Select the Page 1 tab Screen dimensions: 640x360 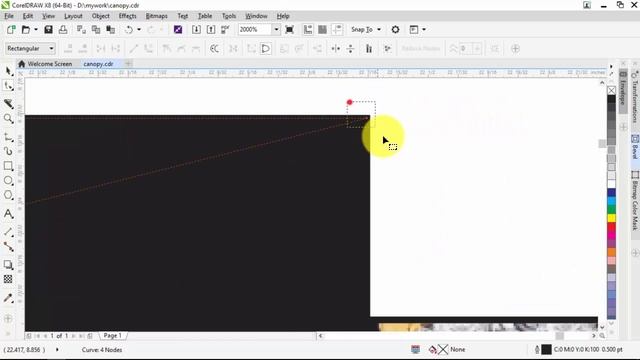coord(112,336)
